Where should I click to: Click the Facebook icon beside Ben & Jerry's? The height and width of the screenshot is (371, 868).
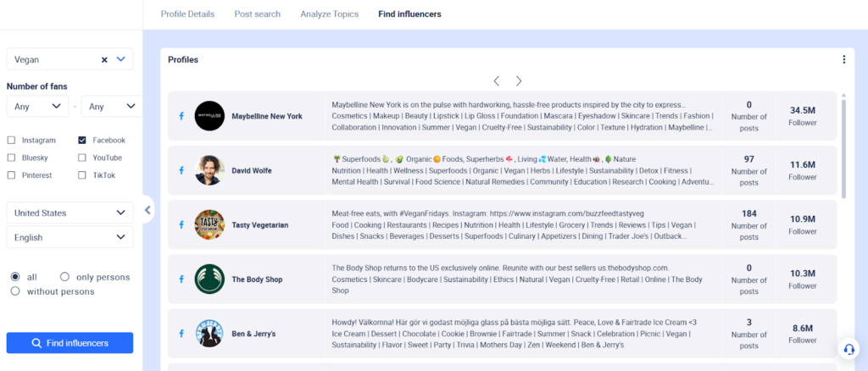[181, 334]
